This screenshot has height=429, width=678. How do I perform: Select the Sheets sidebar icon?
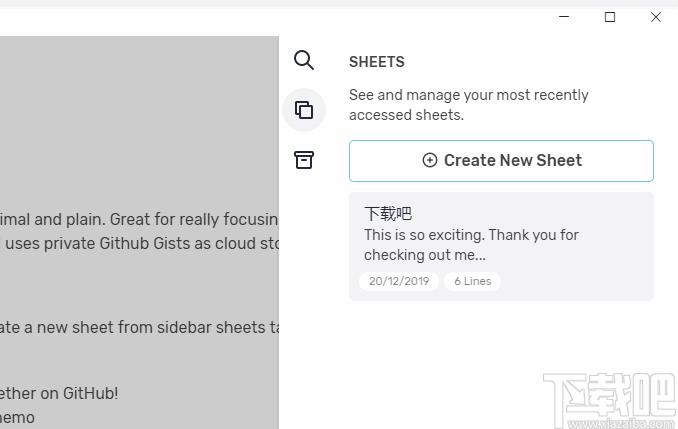[304, 110]
